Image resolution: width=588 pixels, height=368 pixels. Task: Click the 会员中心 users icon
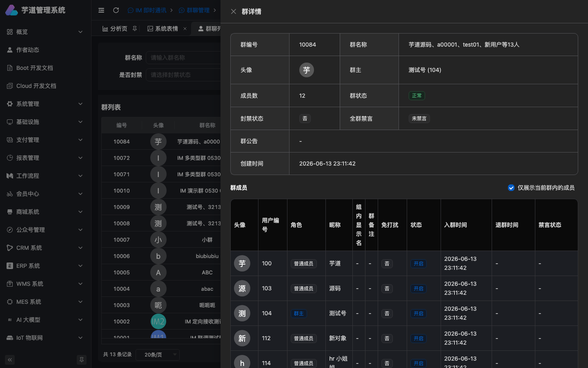click(10, 194)
